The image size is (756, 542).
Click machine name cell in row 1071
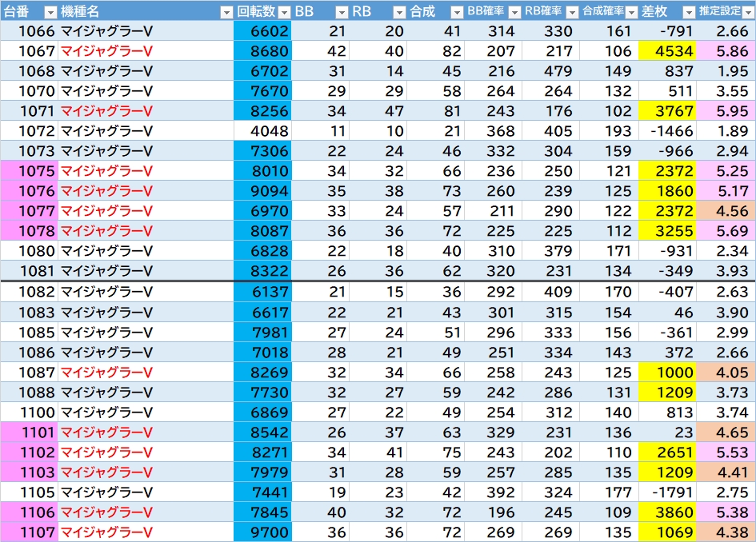pyautogui.click(x=146, y=111)
